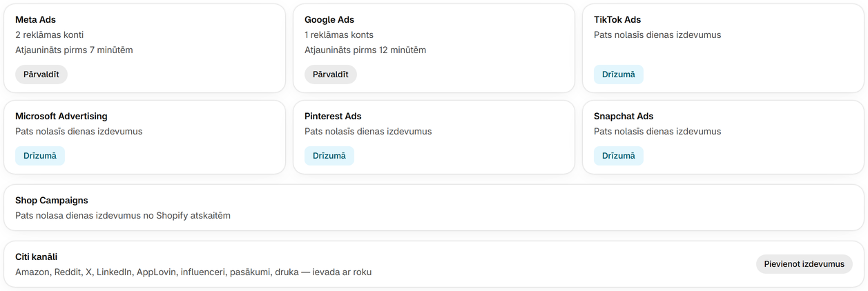868x291 pixels.
Task: Click the Shopify atskaitēm description line
Action: pyautogui.click(x=123, y=216)
